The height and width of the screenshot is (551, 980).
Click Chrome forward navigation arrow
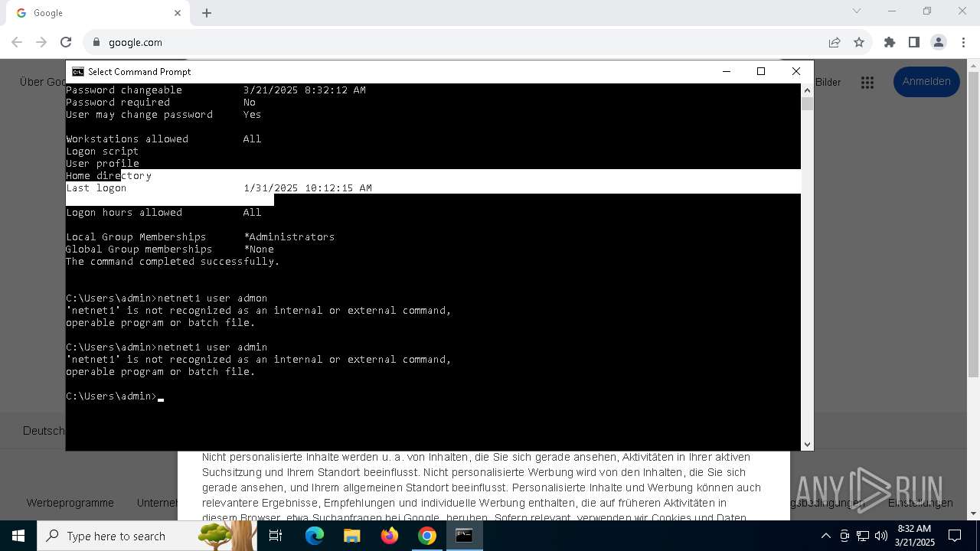pyautogui.click(x=41, y=42)
